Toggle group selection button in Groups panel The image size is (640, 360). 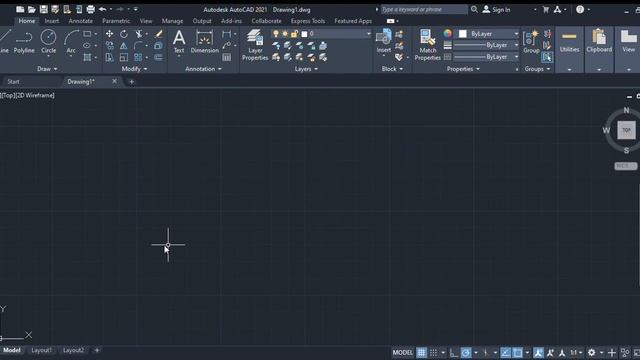point(547,58)
